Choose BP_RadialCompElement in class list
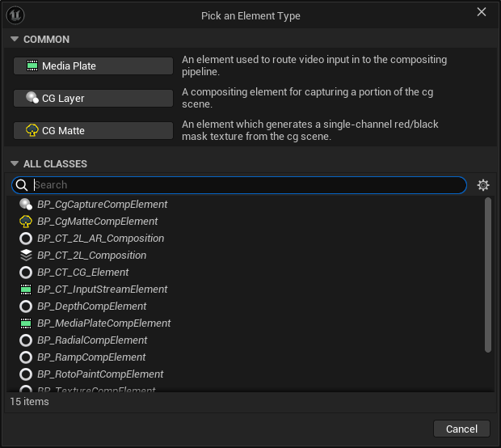 click(x=92, y=340)
